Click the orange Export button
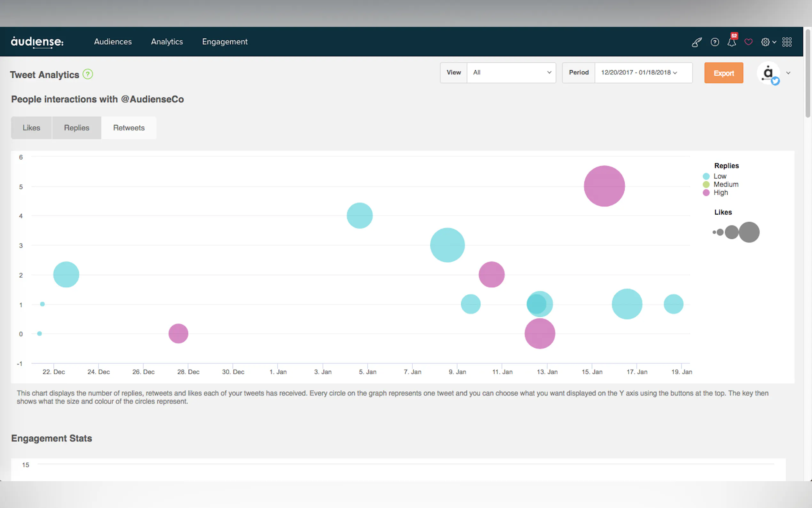The width and height of the screenshot is (812, 508). pyautogui.click(x=723, y=73)
